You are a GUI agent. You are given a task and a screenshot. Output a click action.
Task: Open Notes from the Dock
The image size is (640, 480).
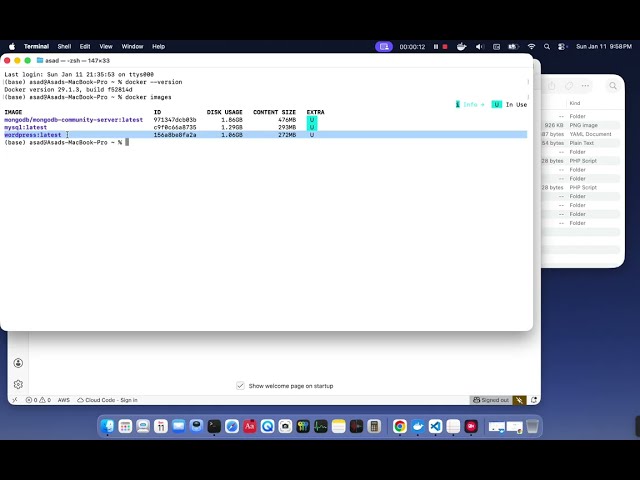(339, 427)
